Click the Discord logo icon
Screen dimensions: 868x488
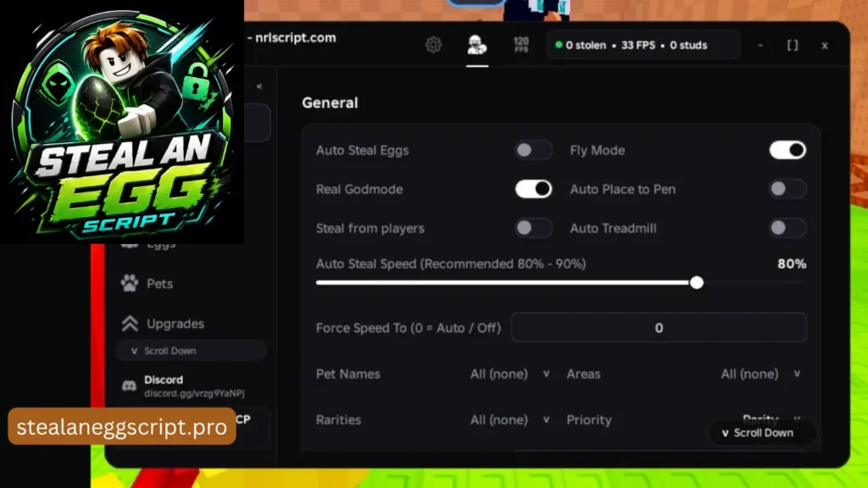tap(129, 385)
